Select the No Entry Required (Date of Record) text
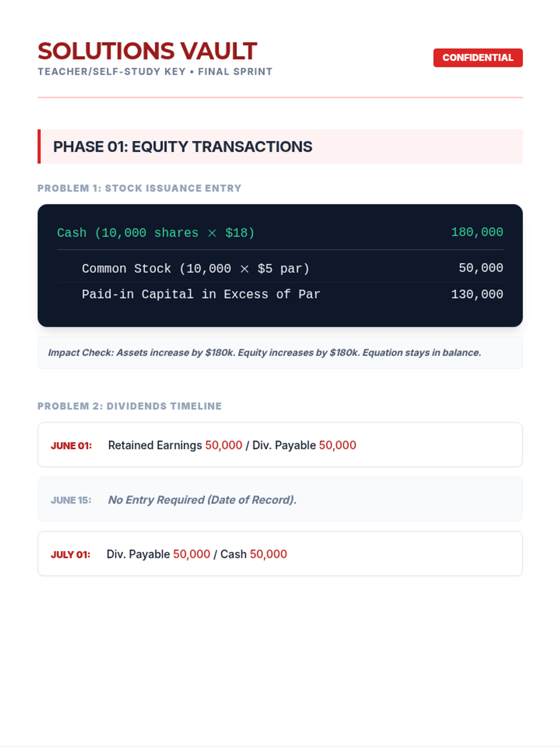This screenshot has width=560, height=747. pyautogui.click(x=202, y=500)
